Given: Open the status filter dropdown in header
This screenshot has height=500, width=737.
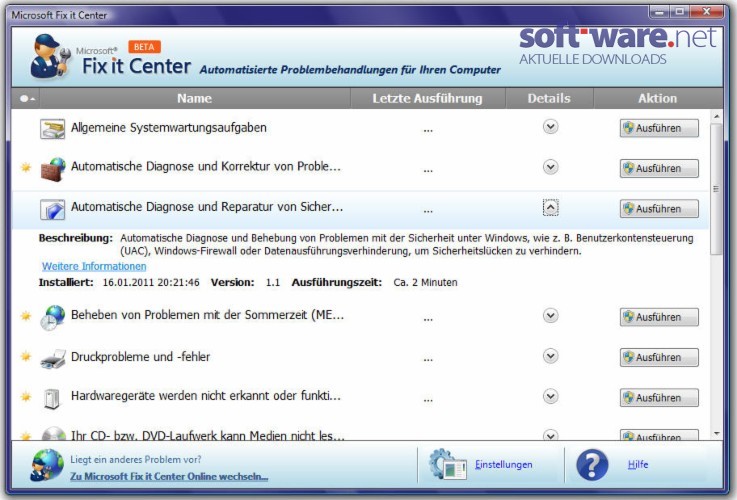Looking at the screenshot, I should [x=27, y=99].
